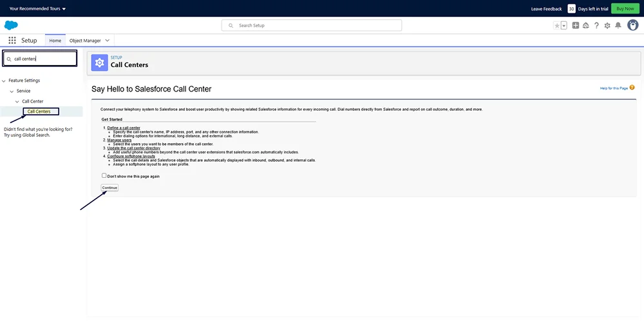Click the 30 days trial counter badge
Screen dimensions: 644x330
pyautogui.click(x=571, y=8)
